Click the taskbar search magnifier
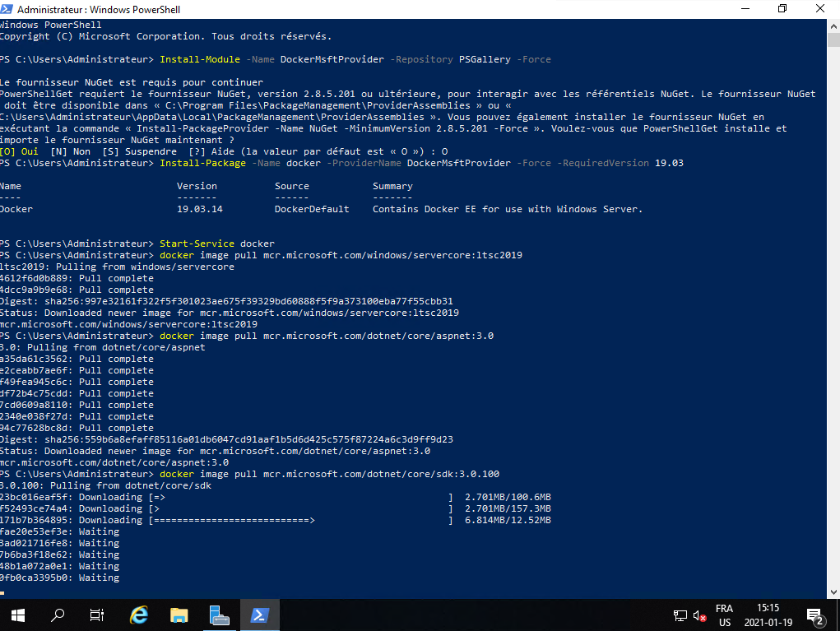This screenshot has width=840, height=631. (x=58, y=615)
